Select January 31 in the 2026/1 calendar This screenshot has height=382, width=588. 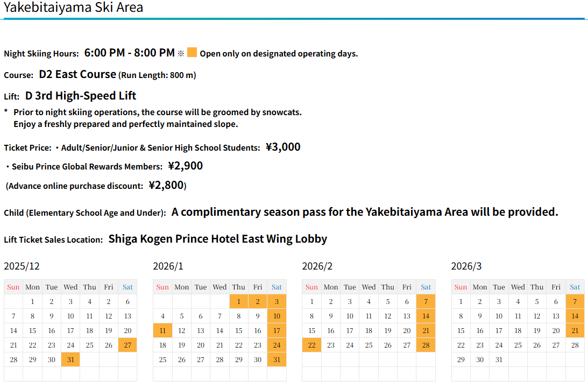coord(277,359)
